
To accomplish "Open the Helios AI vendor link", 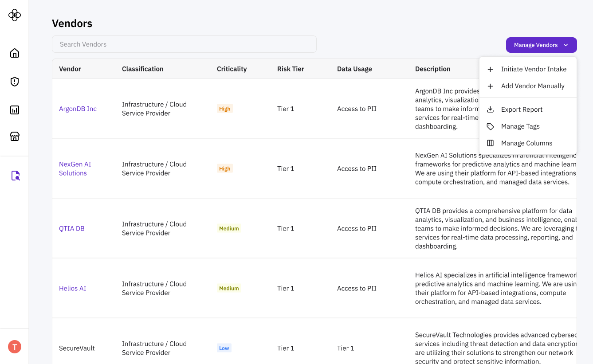I will [72, 288].
